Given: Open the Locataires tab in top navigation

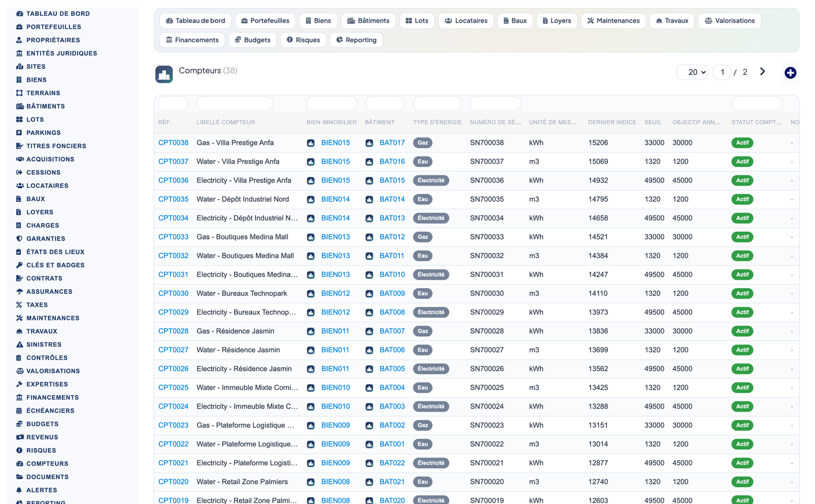Looking at the screenshot, I should pyautogui.click(x=466, y=21).
